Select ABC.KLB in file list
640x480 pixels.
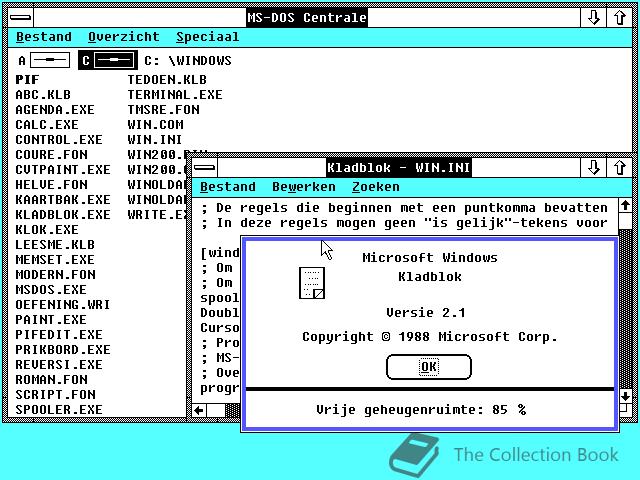pos(43,95)
